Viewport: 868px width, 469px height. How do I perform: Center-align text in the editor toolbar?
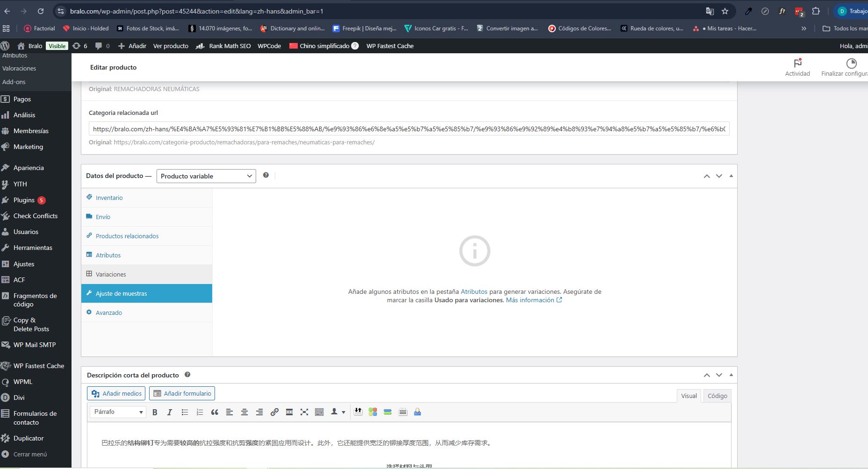pyautogui.click(x=244, y=412)
